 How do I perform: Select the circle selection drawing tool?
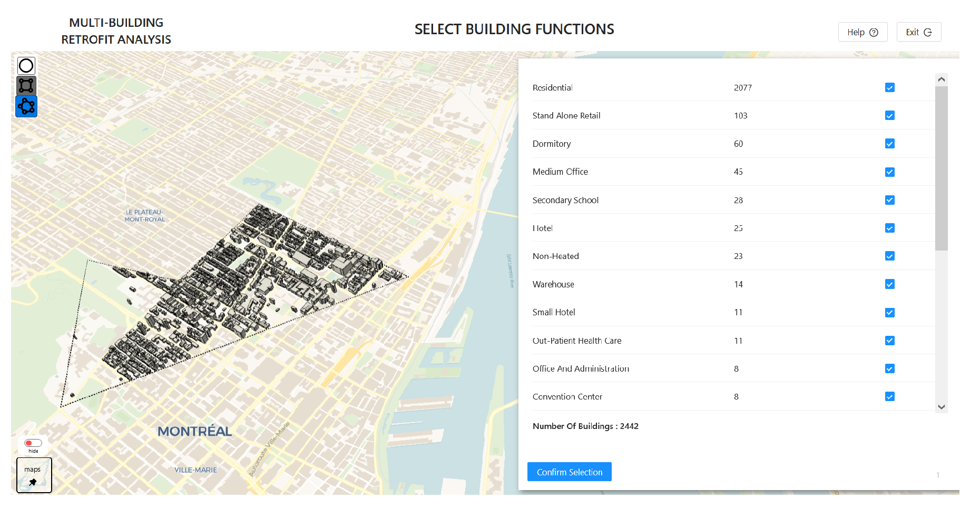pyautogui.click(x=26, y=66)
